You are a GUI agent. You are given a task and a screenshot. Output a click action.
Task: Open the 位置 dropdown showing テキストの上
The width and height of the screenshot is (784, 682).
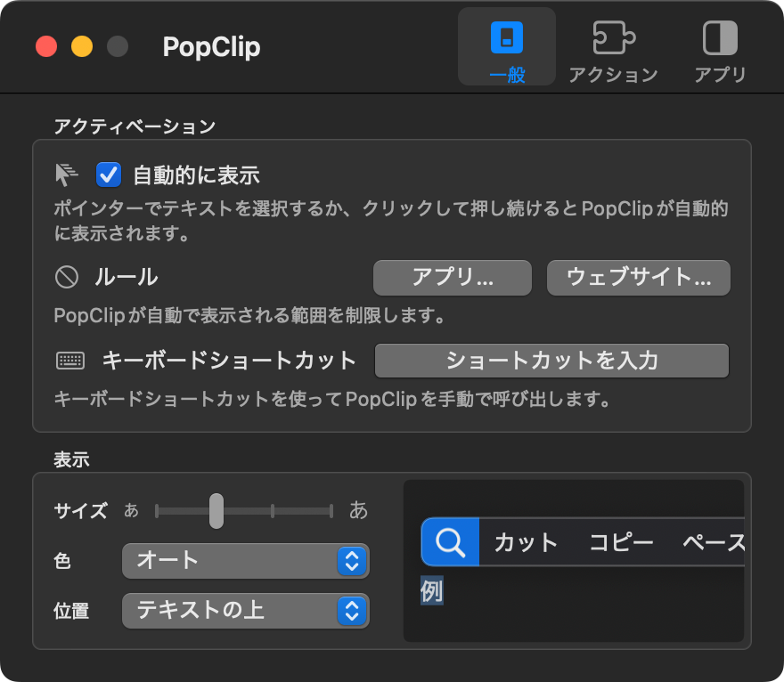(x=245, y=611)
